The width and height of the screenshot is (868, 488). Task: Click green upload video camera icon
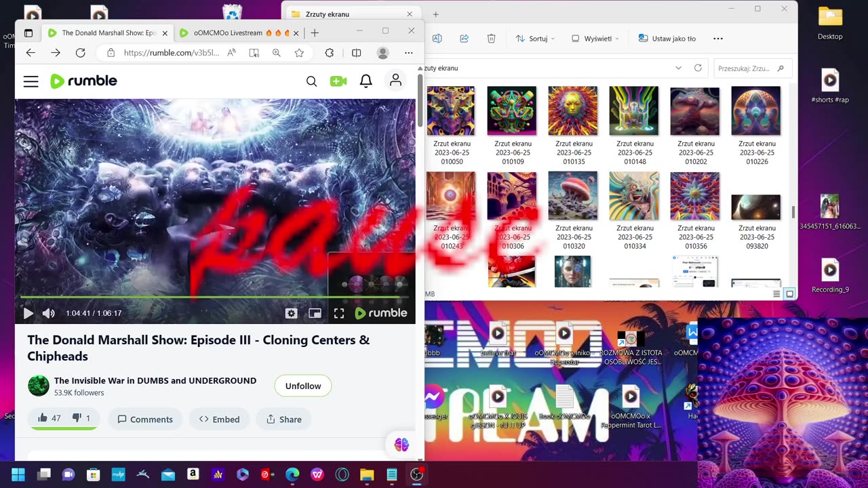click(338, 81)
